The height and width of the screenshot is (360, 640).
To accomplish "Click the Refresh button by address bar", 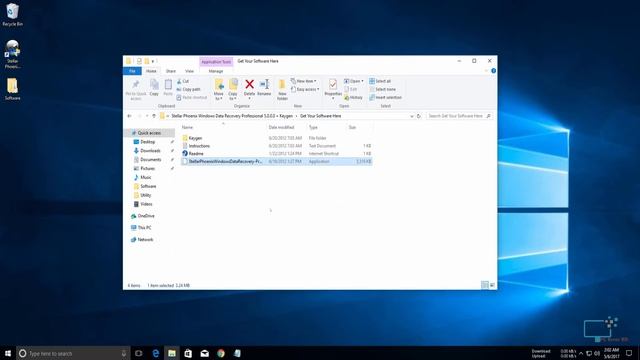I will [x=419, y=116].
